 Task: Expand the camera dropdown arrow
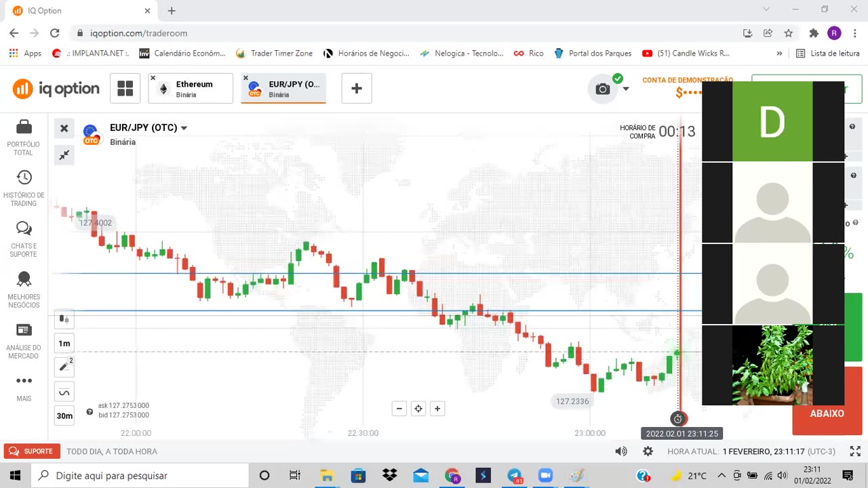[x=626, y=89]
